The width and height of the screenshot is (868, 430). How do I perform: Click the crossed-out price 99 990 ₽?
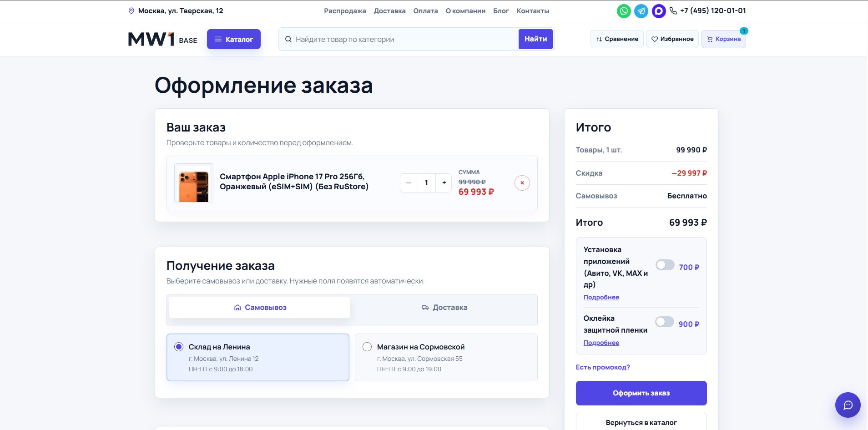coord(472,182)
